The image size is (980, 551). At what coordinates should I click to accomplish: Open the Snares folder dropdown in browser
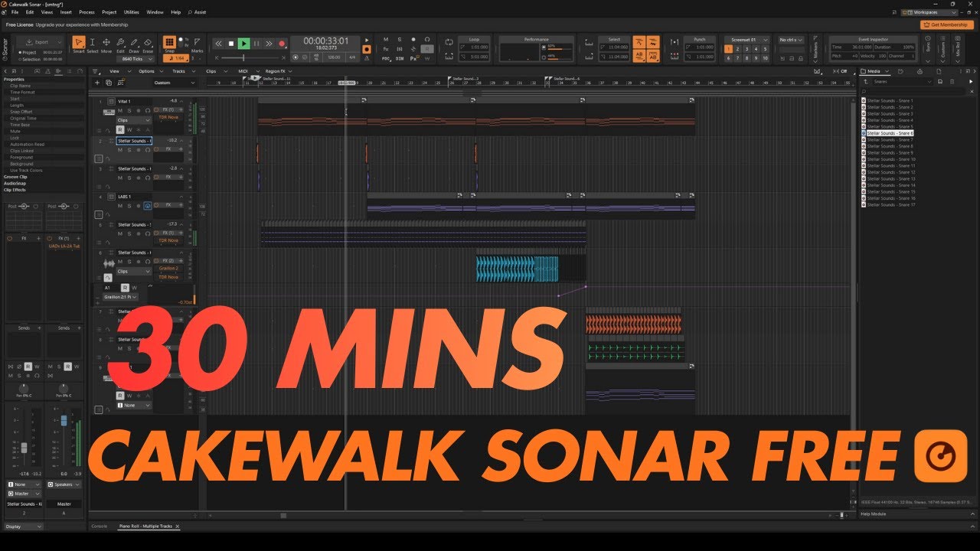pyautogui.click(x=903, y=81)
